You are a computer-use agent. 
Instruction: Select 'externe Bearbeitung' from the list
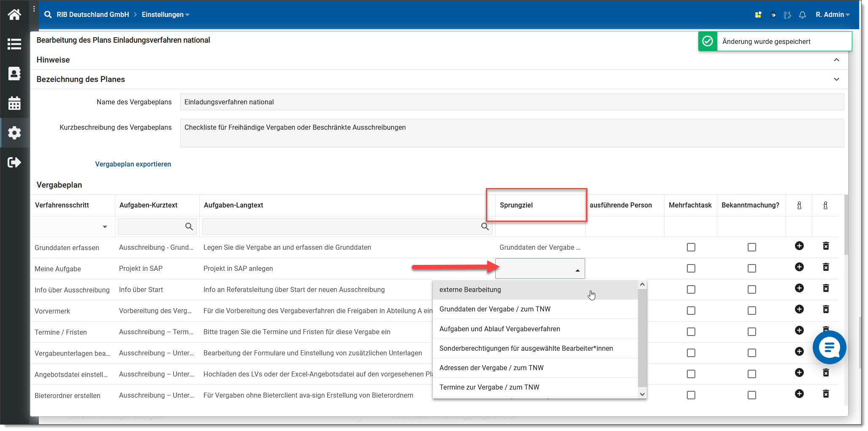point(470,290)
